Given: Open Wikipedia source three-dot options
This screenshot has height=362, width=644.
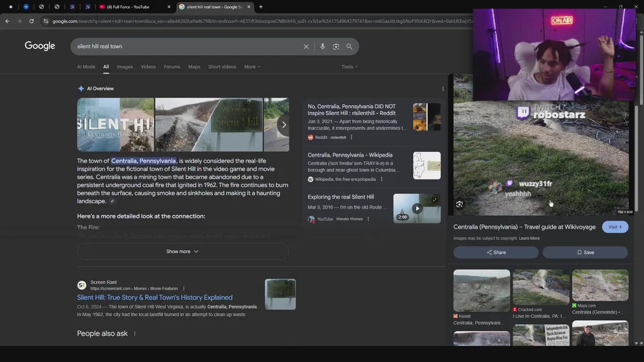Looking at the screenshot, I should coord(381,179).
